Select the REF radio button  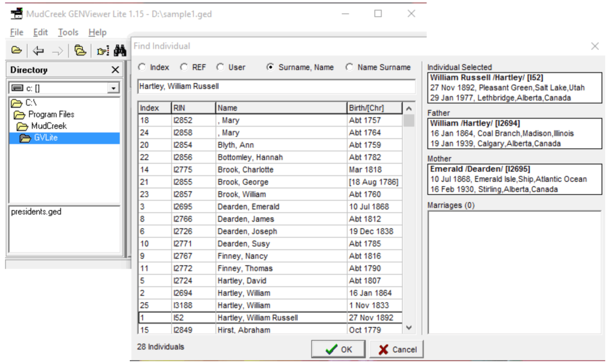click(x=184, y=67)
